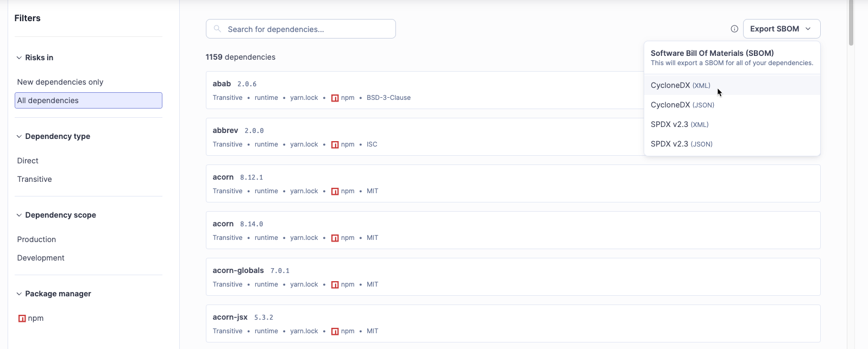Click Software Bill Of Materials heading
Viewport: 868px width, 349px height.
pos(712,53)
